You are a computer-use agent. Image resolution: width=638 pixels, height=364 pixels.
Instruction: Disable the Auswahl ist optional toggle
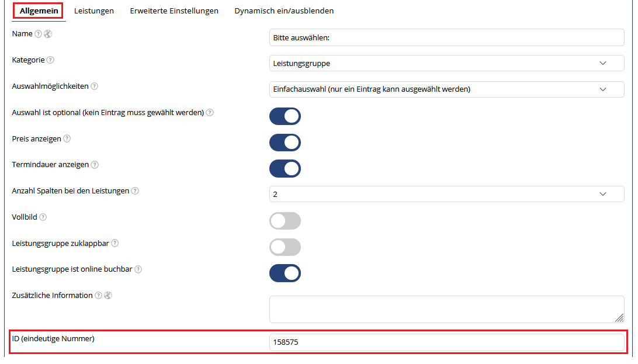285,116
